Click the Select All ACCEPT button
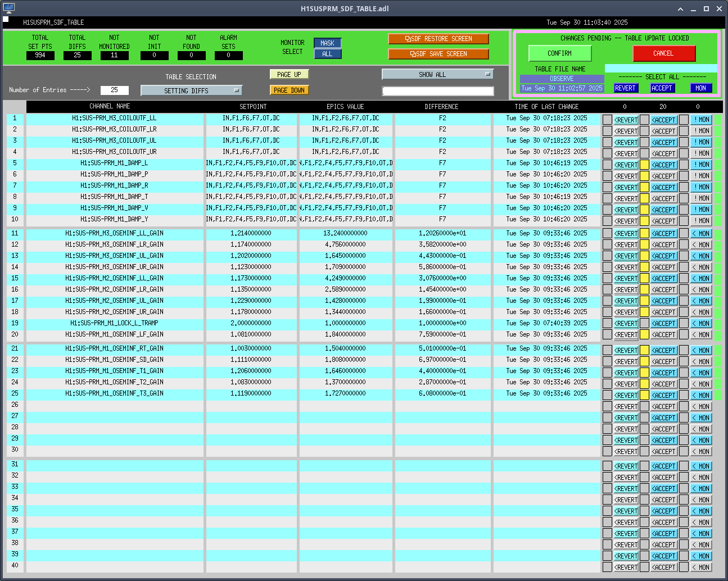The height and width of the screenshot is (581, 728). (x=662, y=88)
